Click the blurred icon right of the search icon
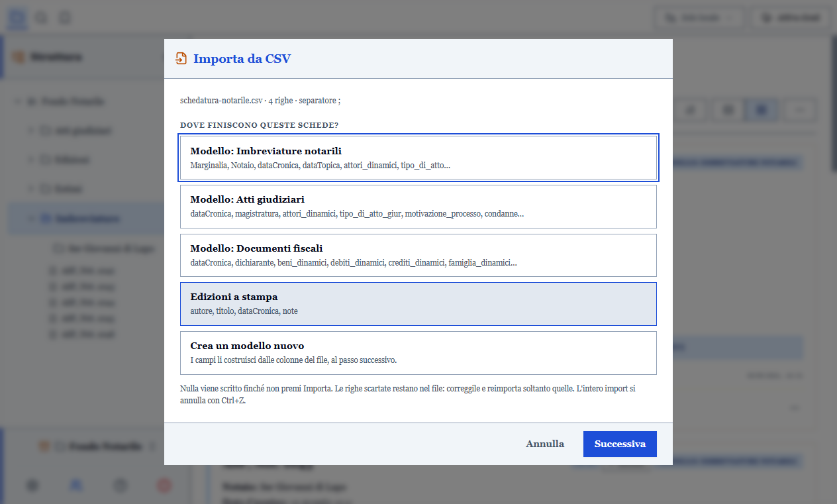 click(x=64, y=18)
